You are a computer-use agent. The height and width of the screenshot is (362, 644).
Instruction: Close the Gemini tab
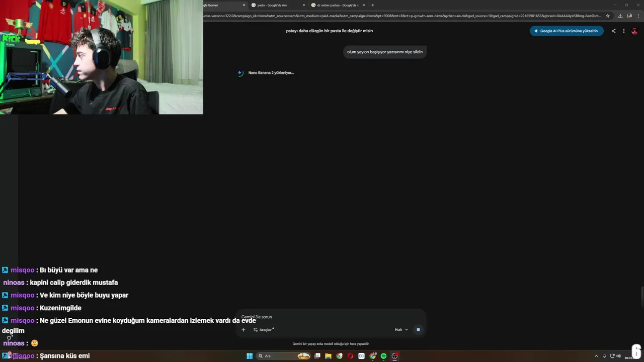[x=244, y=5]
